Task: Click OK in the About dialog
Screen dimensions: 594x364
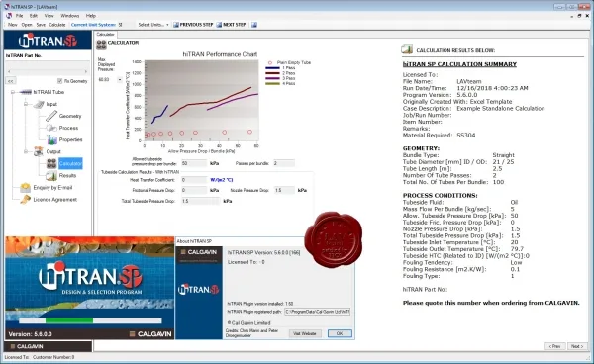Action: (x=340, y=333)
